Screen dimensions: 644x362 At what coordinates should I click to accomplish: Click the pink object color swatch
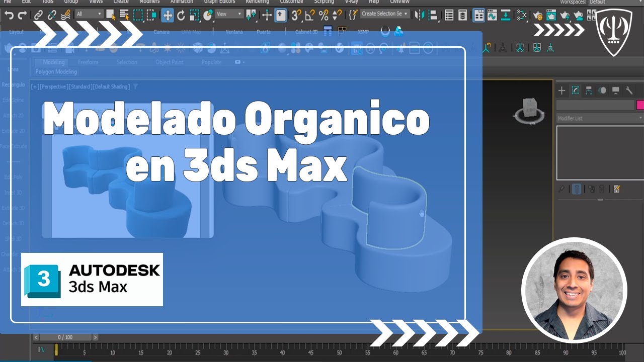pos(640,105)
